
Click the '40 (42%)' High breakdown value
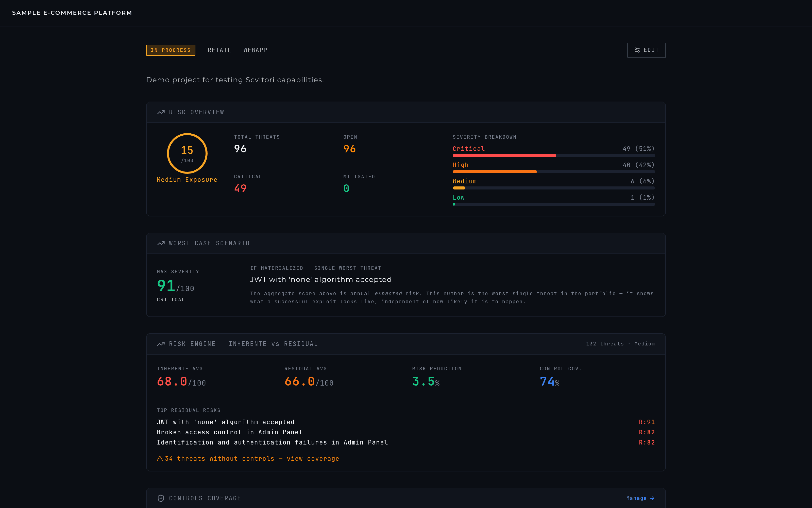coord(638,165)
